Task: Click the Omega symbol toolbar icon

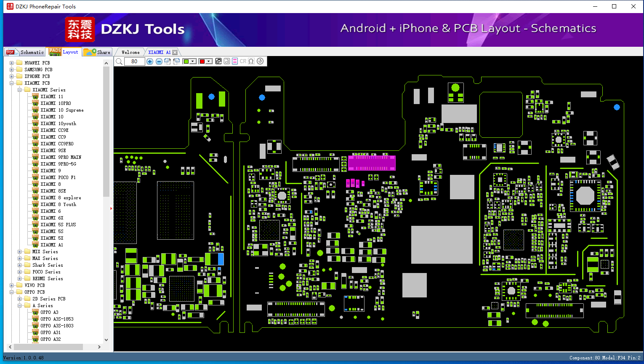Action: click(251, 61)
